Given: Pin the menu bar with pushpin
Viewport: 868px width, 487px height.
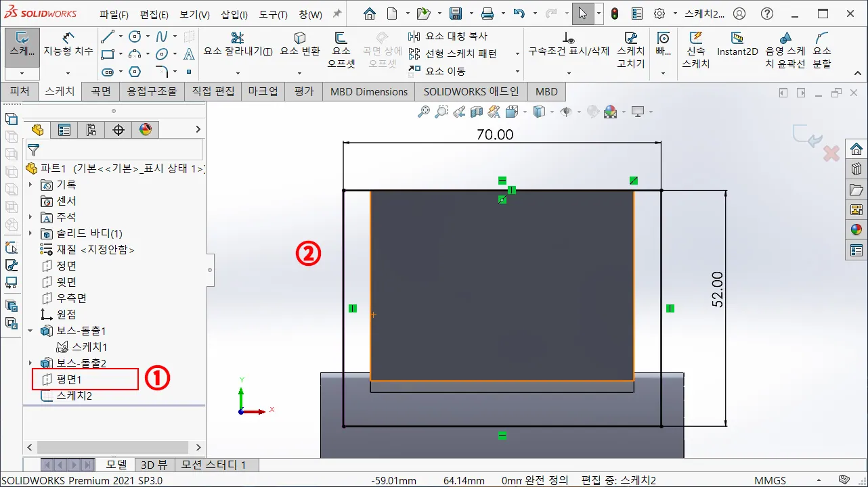Looking at the screenshot, I should (x=337, y=14).
